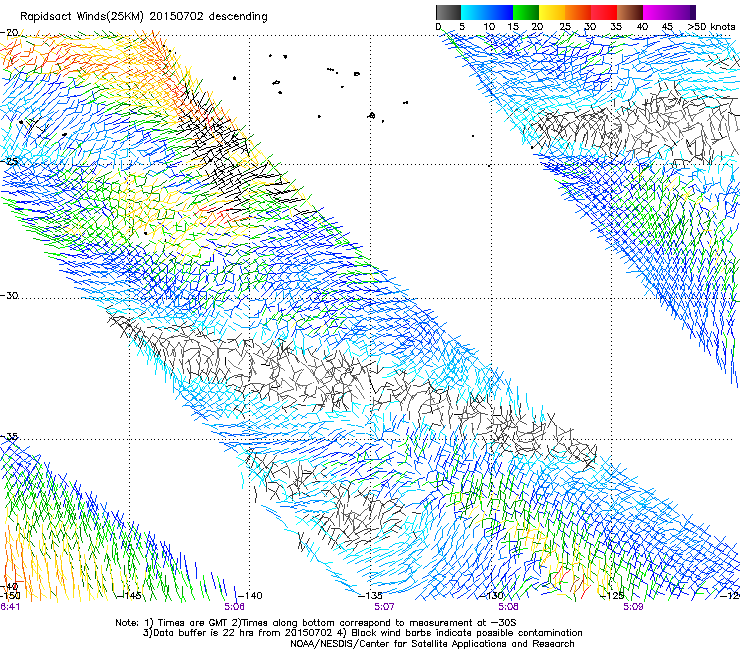Click the "-25" latitude axis label
Viewport: 740px width, 650px height.
(9, 161)
